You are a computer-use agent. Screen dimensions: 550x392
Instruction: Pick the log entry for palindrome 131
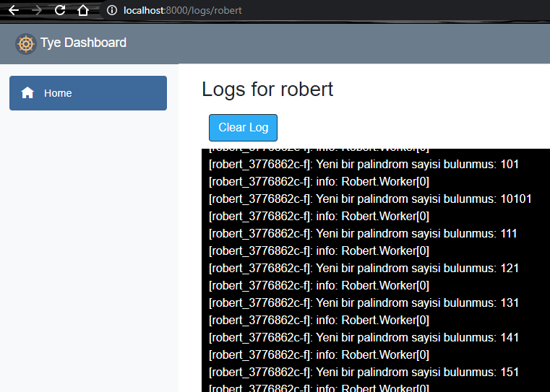(364, 303)
